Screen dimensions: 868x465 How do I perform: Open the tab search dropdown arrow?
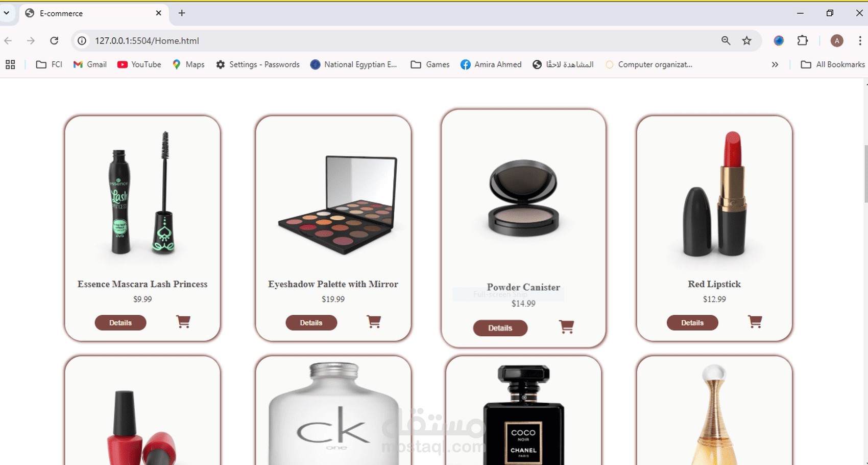click(x=7, y=13)
